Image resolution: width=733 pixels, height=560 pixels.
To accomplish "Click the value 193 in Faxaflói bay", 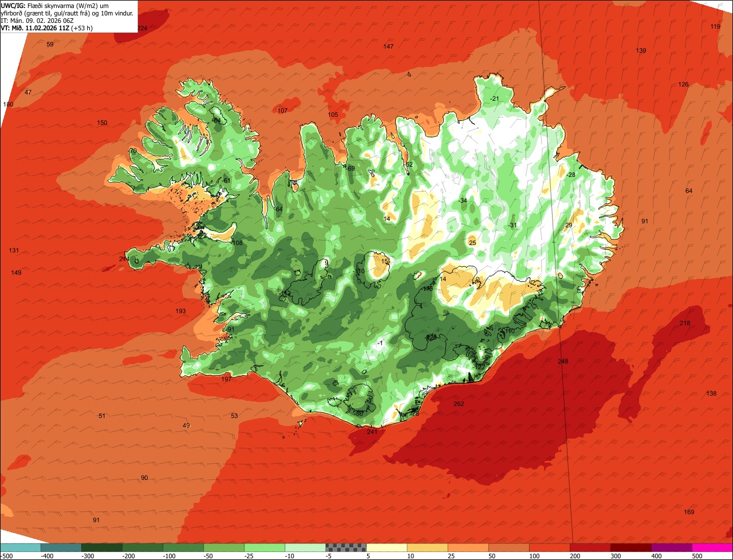I will (180, 311).
